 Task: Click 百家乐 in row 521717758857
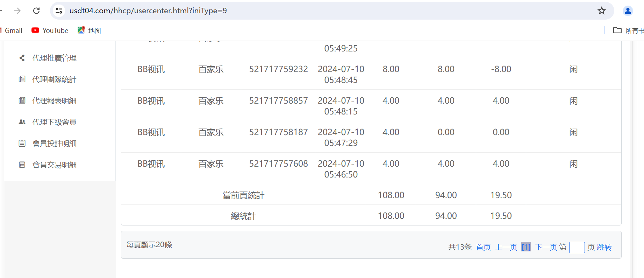pyautogui.click(x=211, y=101)
